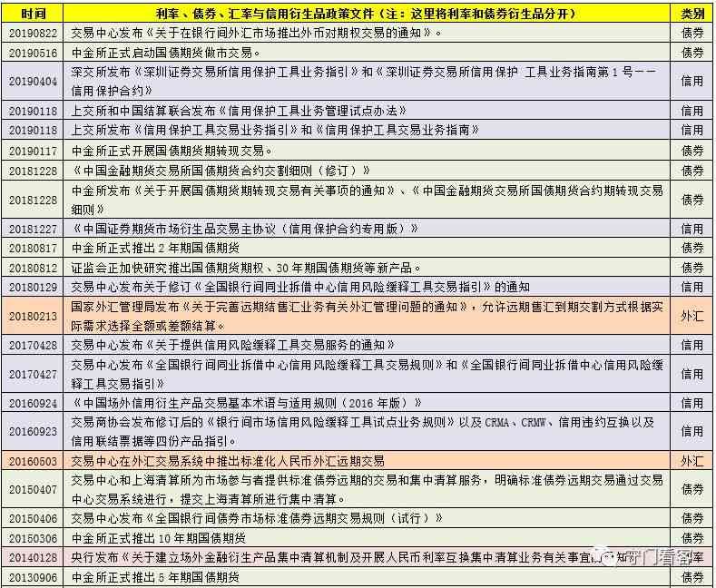716x588 pixels.
Task: Click 信用 category in the 20170428 row
Action: point(692,345)
